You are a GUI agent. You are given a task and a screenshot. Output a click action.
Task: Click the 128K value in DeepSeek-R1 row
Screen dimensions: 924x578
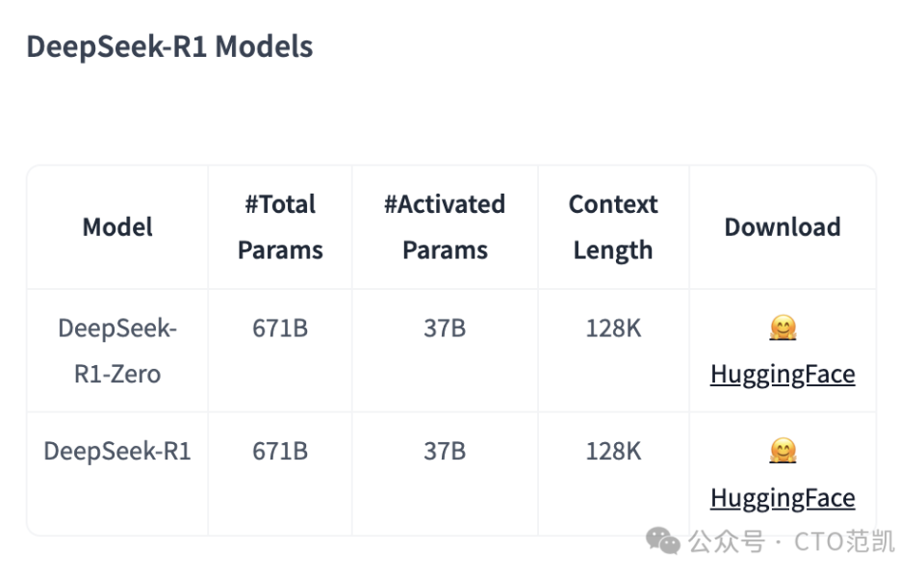pyautogui.click(x=613, y=451)
